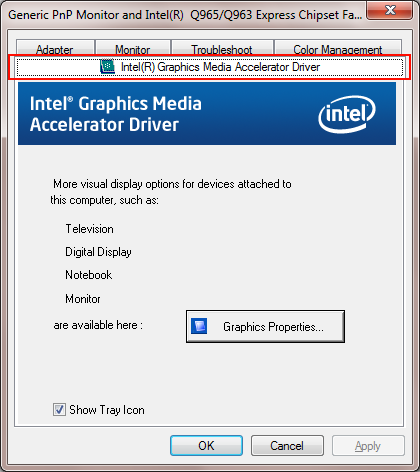Screen dimensions: 420x472
Task: Click the Show Tray Icon label text
Action: click(107, 410)
